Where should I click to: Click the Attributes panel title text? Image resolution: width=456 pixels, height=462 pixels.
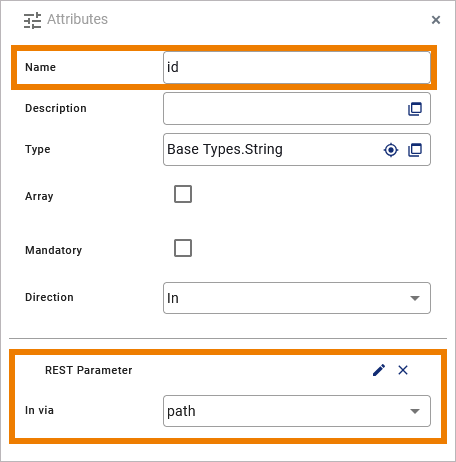(x=77, y=19)
